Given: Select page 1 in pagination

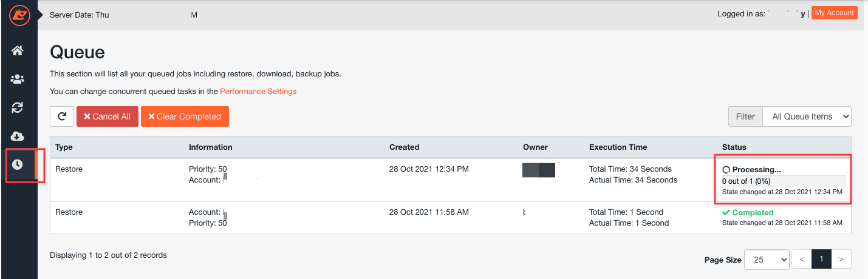Looking at the screenshot, I should [x=821, y=260].
